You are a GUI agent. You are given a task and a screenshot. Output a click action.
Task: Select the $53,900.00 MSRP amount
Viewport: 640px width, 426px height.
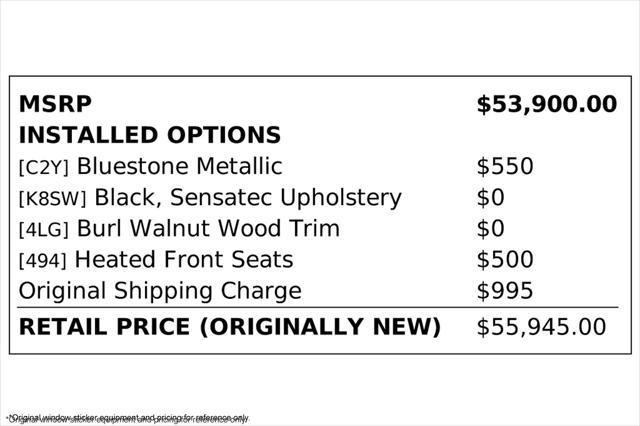(x=546, y=105)
